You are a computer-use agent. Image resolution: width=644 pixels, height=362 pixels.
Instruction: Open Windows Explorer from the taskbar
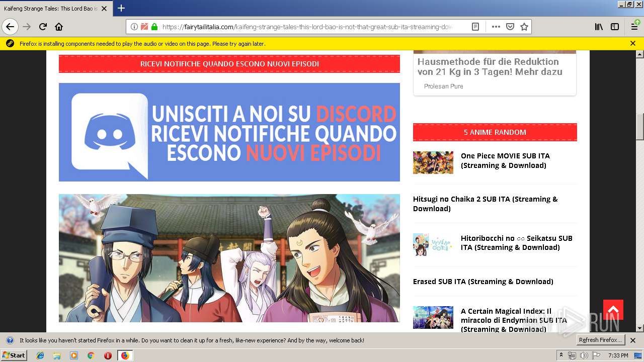(x=57, y=355)
